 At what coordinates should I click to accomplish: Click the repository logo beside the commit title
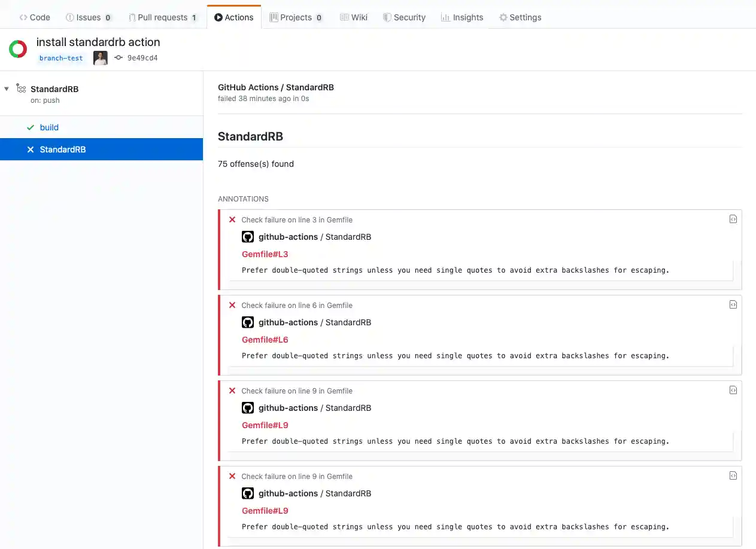pos(17,48)
